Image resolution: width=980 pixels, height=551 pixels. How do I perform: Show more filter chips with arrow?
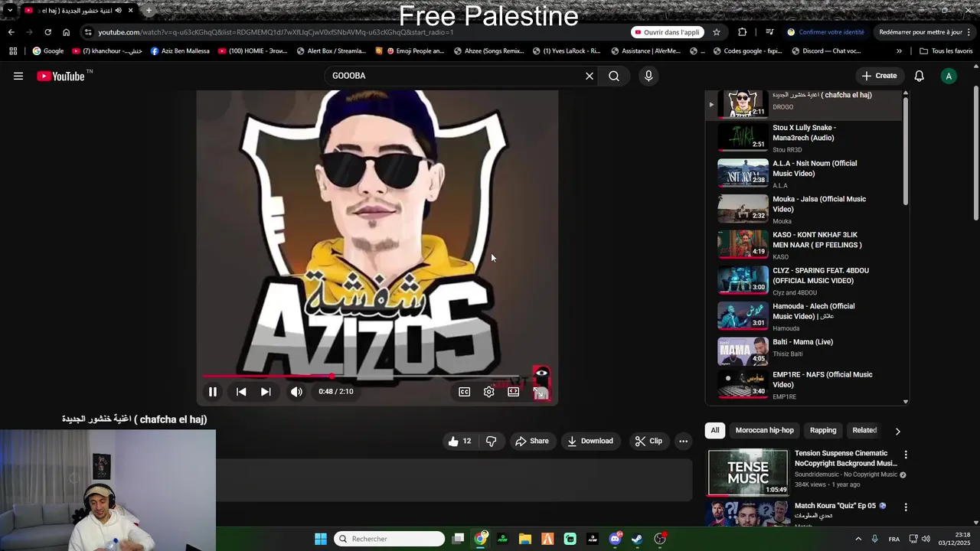(898, 431)
